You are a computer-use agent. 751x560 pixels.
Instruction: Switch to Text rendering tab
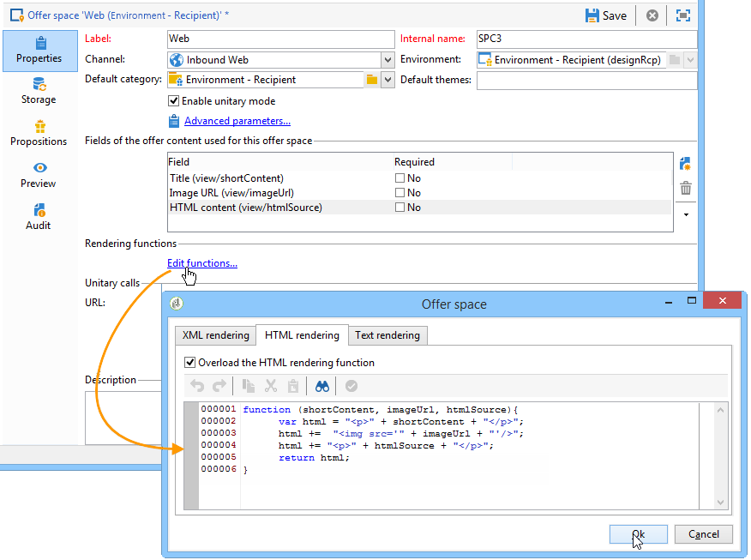[388, 335]
